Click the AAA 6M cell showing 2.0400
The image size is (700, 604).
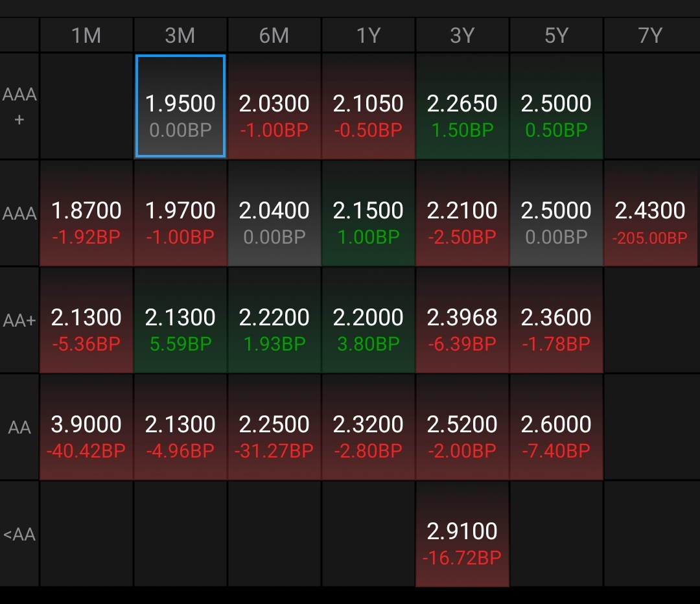[x=274, y=213]
